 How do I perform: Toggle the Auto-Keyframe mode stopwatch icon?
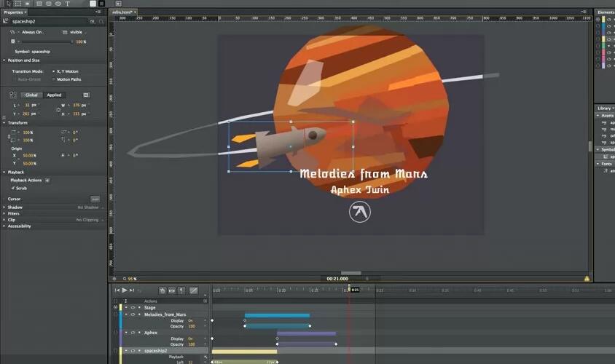pyautogui.click(x=162, y=290)
